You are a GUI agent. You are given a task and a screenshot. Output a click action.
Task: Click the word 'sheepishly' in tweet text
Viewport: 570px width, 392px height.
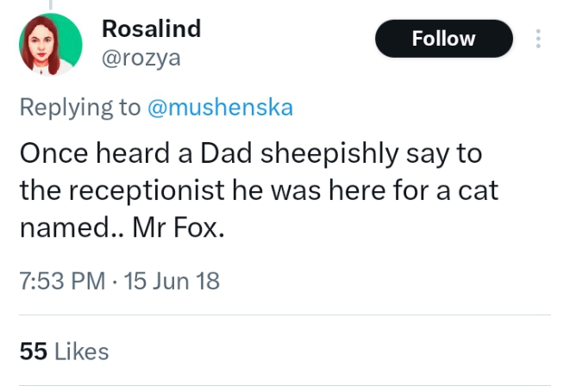pyautogui.click(x=329, y=153)
